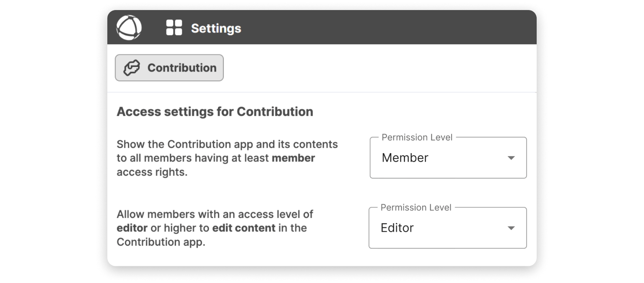Image resolution: width=644 pixels, height=283 pixels.
Task: Click the arrow beside Editor
Action: coord(511,228)
